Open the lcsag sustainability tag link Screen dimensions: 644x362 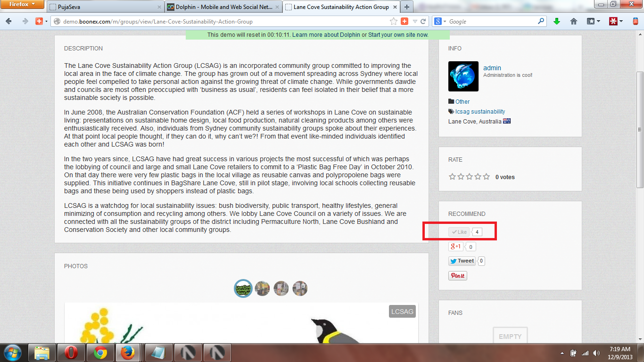(x=480, y=112)
